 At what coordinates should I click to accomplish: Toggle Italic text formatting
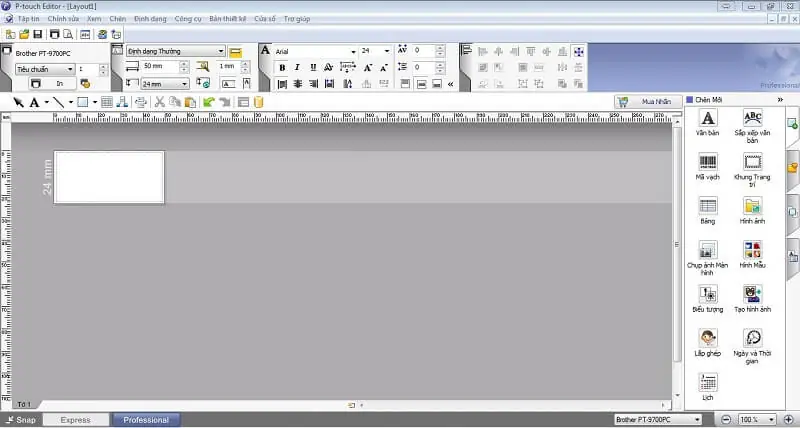point(297,68)
